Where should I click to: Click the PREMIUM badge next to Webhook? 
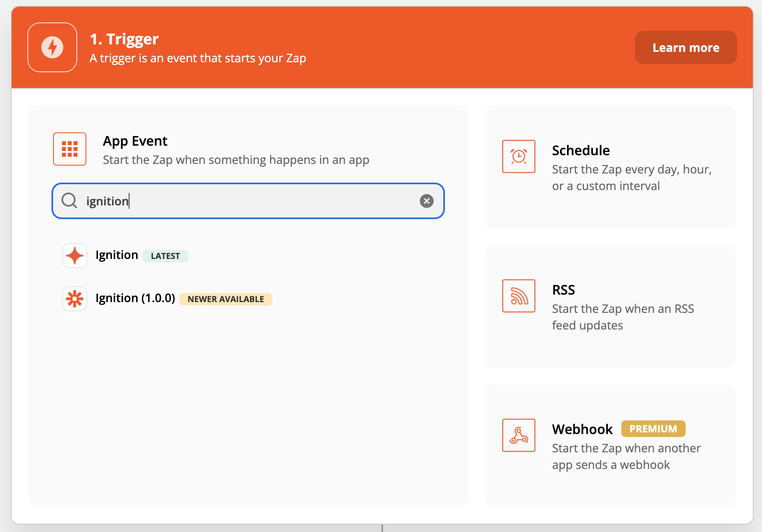click(x=653, y=429)
